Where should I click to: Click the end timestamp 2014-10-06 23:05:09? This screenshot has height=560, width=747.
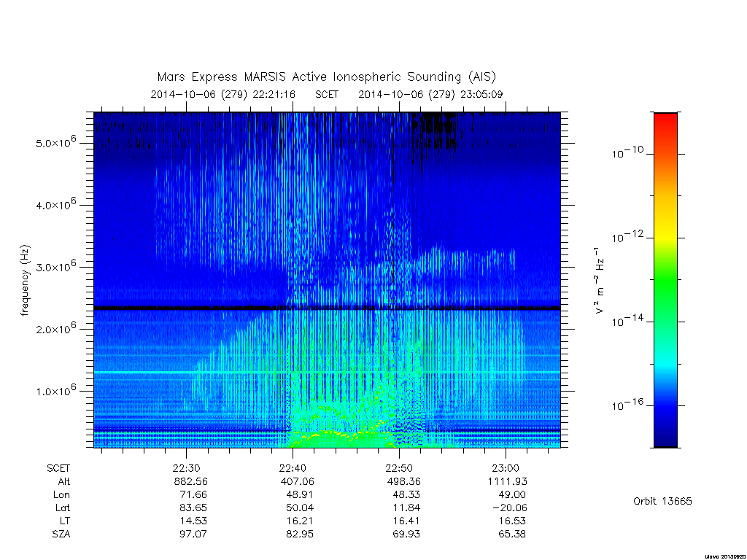tap(430, 94)
